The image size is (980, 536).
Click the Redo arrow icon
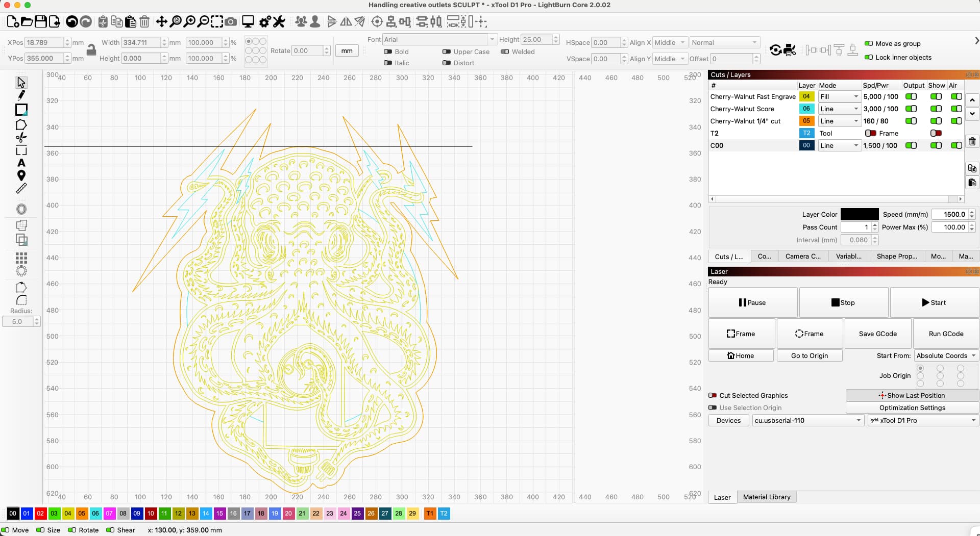(86, 21)
